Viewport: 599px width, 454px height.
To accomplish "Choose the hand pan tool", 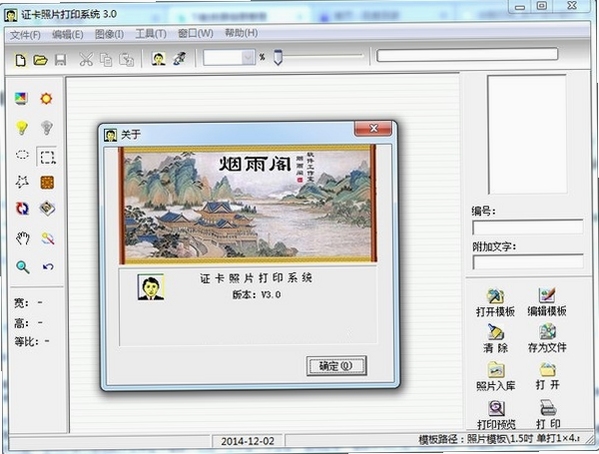I will (23, 238).
